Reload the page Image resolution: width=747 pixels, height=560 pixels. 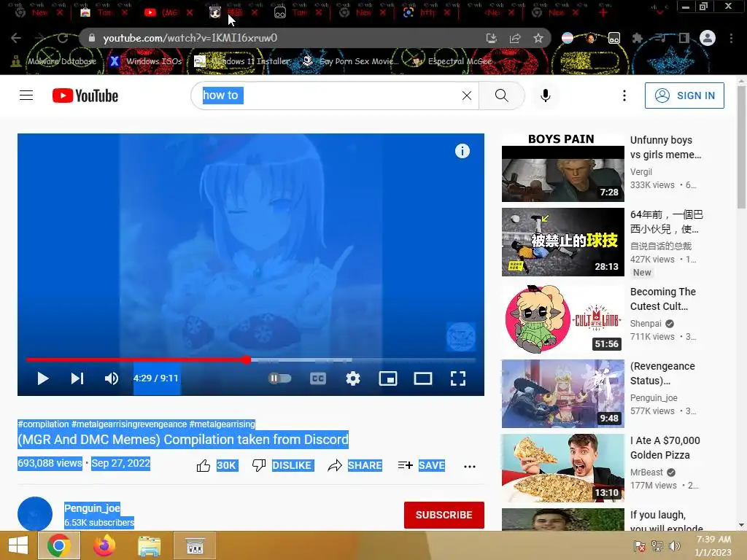point(63,38)
